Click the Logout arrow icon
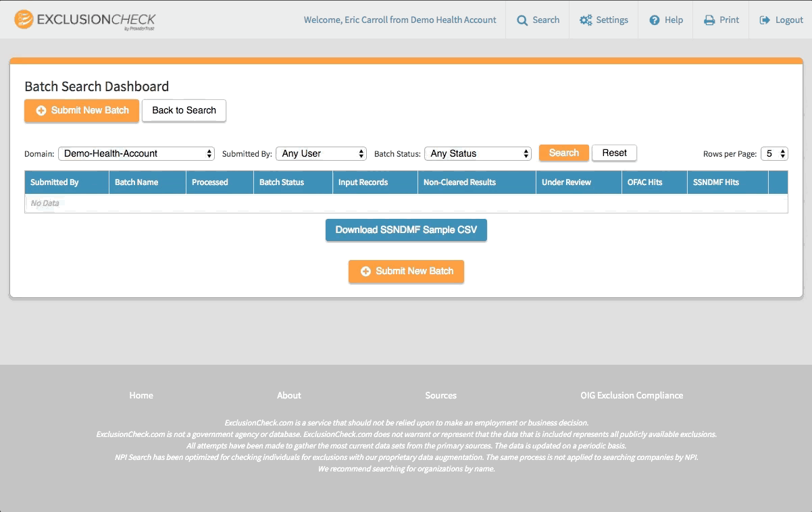Screen dimensions: 812x512 tap(765, 20)
